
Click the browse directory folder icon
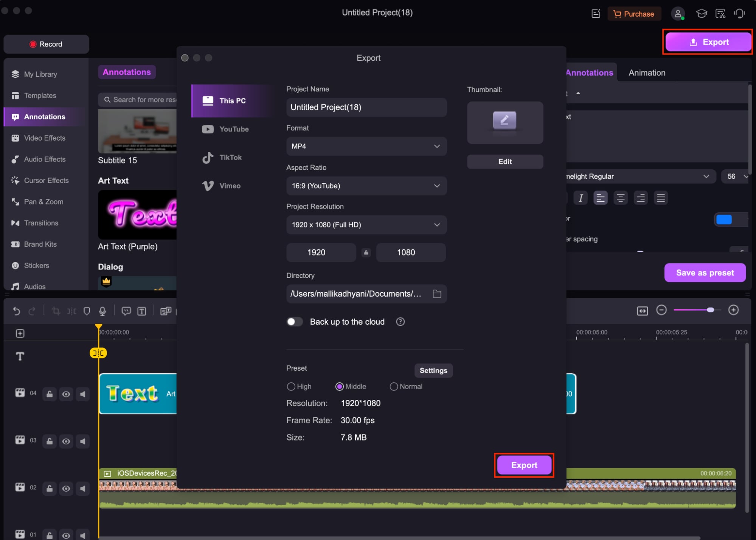click(x=437, y=294)
